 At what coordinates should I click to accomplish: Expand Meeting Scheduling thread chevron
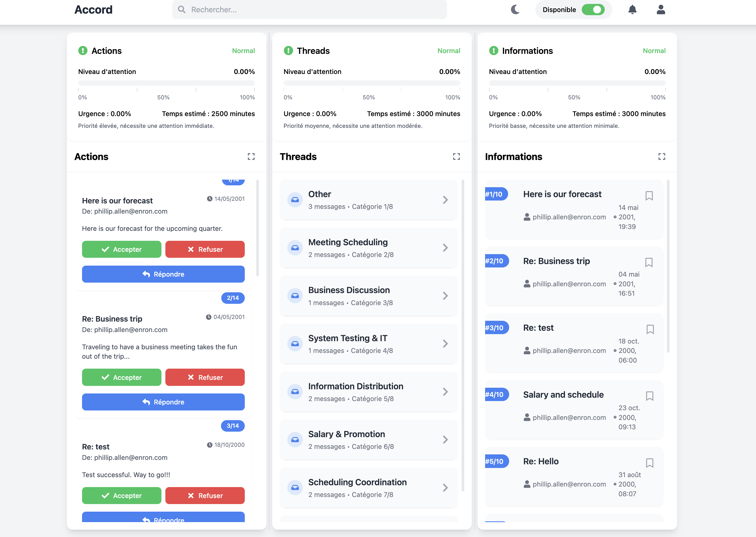445,248
